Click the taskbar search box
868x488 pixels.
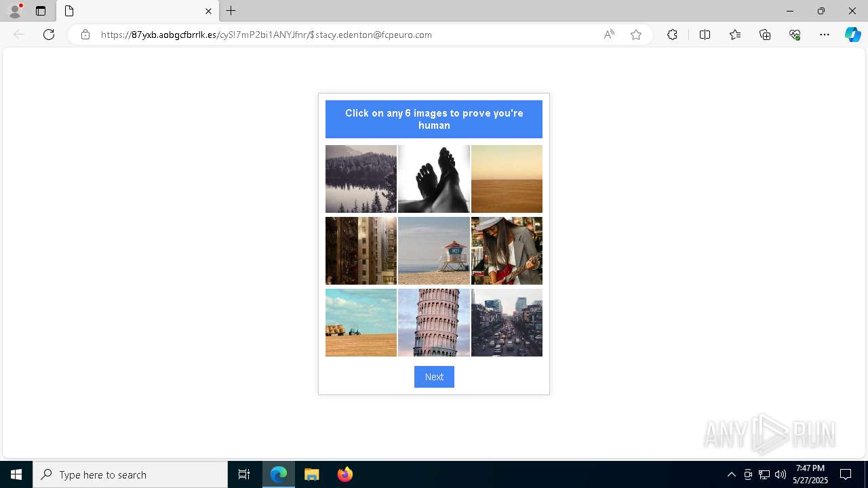point(130,474)
